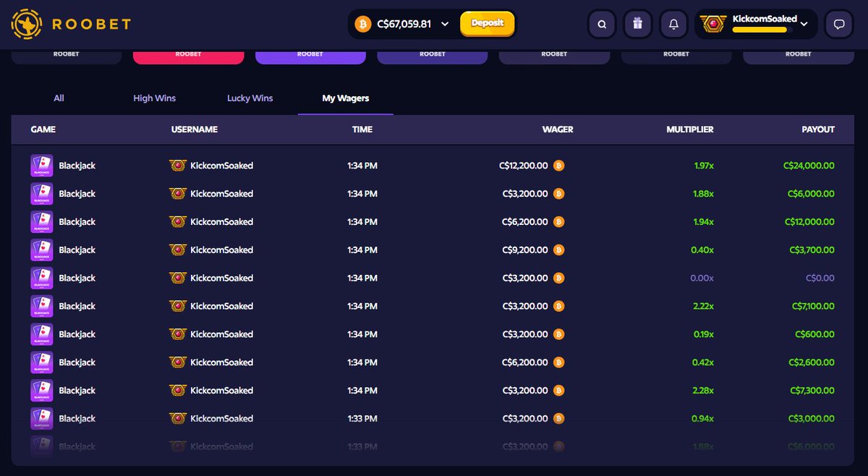Screen dimensions: 868x476
Task: Click the USERNAME column header
Action: (x=195, y=129)
